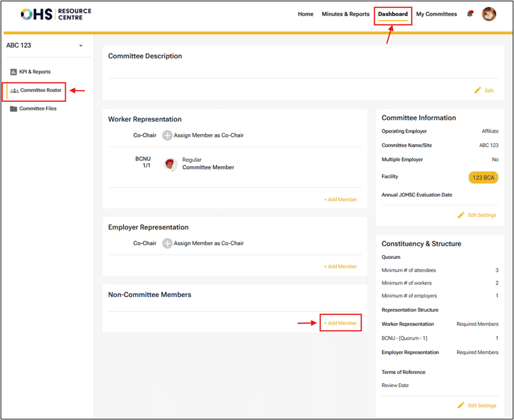Go to Minutes & Reports menu
Image resolution: width=514 pixels, height=420 pixels.
[x=345, y=14]
